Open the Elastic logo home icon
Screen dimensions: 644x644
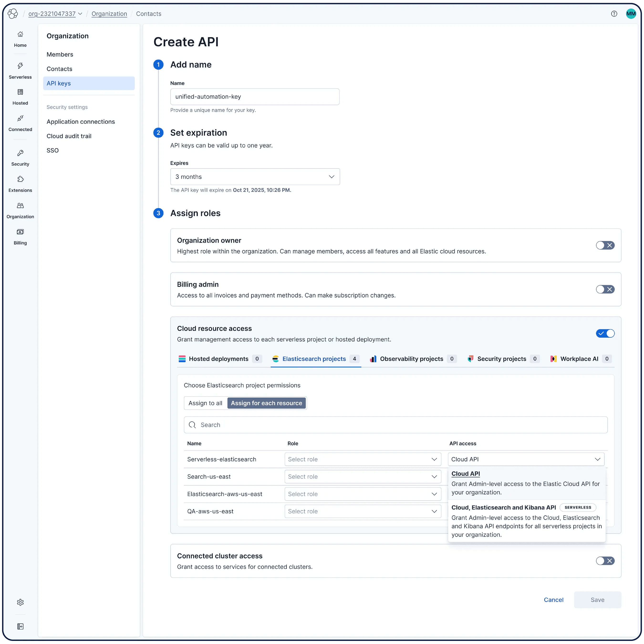click(x=13, y=14)
